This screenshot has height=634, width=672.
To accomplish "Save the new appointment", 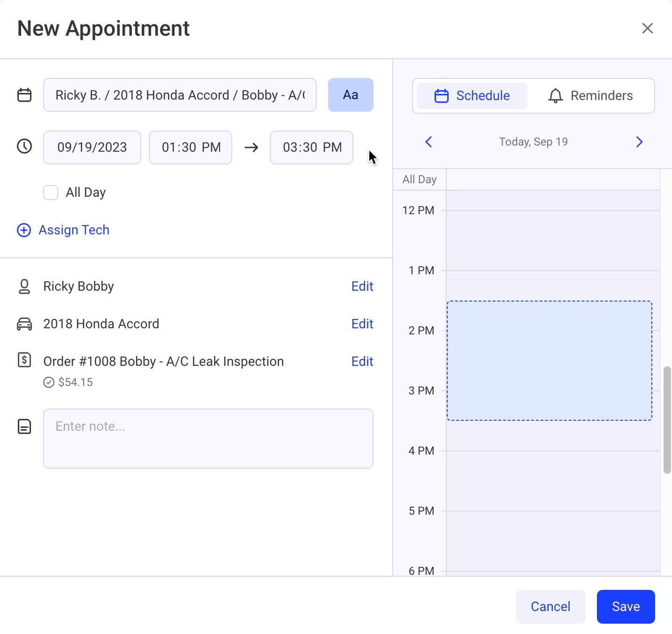I will [626, 606].
